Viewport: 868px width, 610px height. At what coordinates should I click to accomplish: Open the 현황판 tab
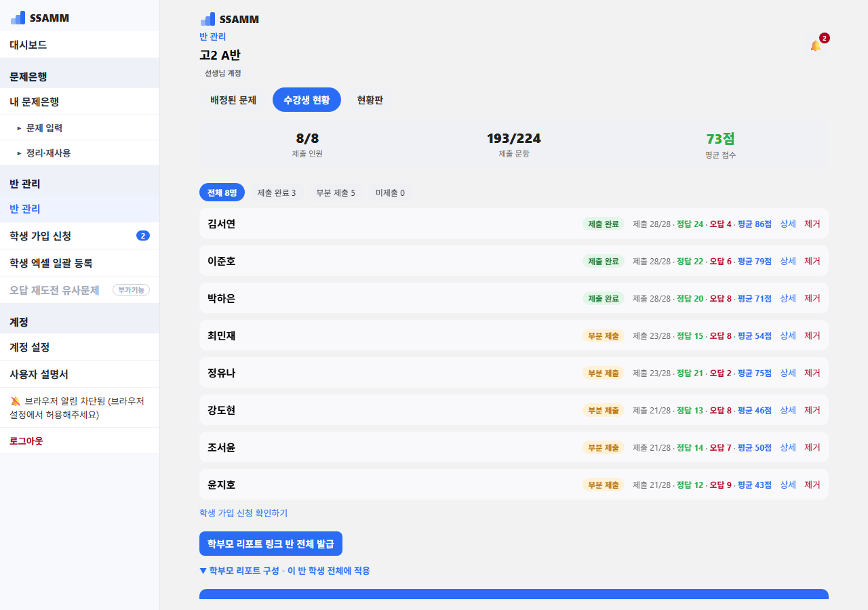tap(370, 100)
